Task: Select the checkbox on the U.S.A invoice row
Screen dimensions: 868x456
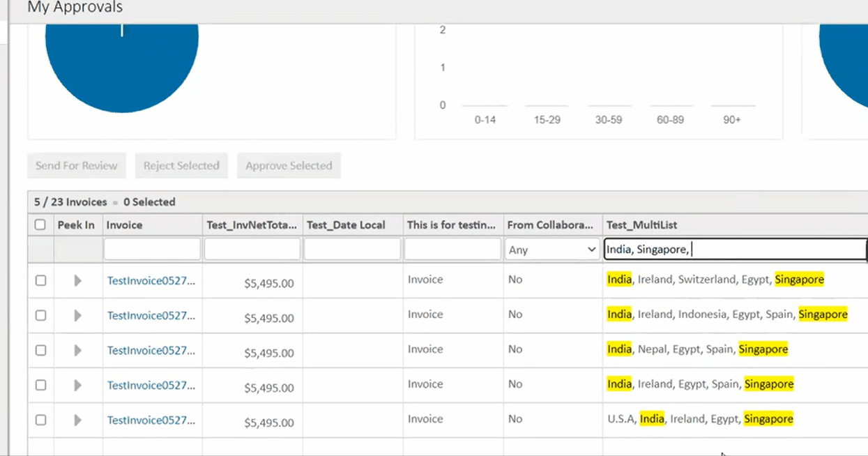Action: pos(40,420)
